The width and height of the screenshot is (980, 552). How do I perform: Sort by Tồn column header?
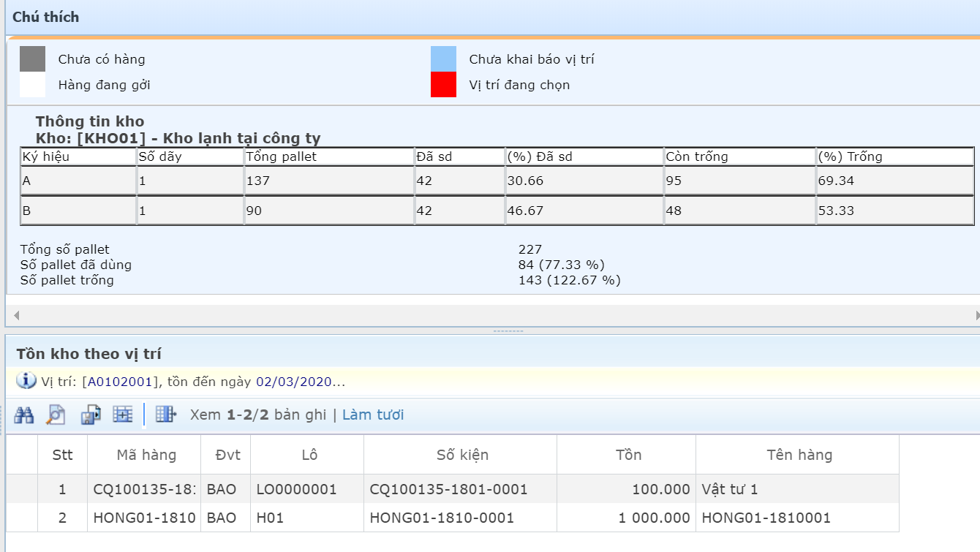tap(628, 455)
